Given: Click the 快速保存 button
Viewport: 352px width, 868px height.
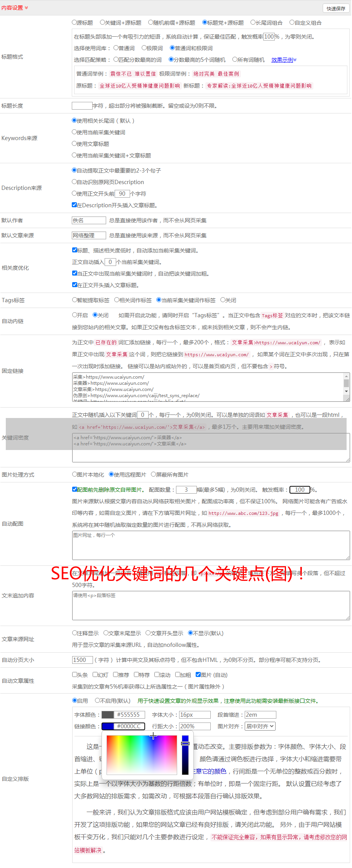Looking at the screenshot, I should click(x=336, y=8).
